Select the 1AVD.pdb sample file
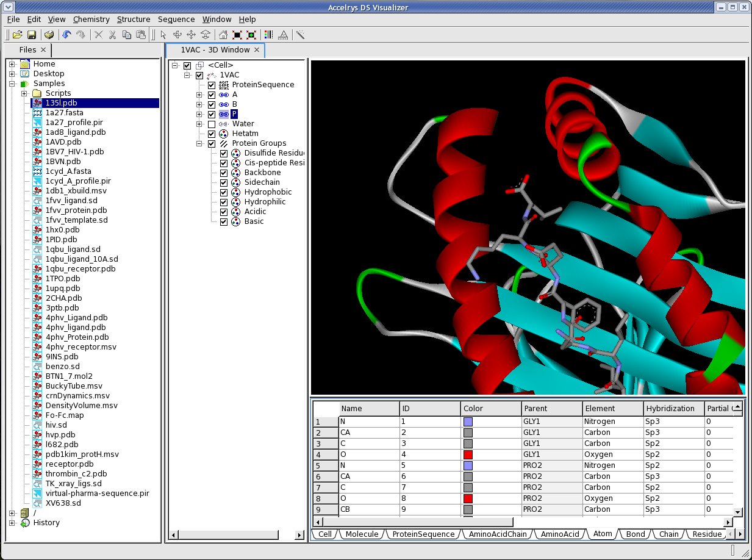The image size is (752, 560). tap(63, 142)
